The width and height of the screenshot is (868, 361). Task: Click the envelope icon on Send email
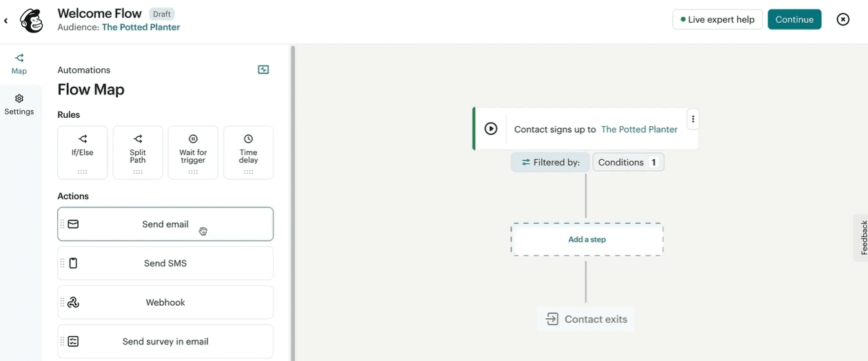click(73, 224)
